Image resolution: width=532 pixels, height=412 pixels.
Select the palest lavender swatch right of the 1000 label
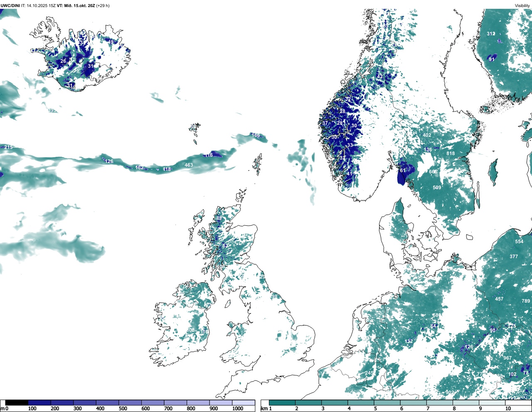244,402
